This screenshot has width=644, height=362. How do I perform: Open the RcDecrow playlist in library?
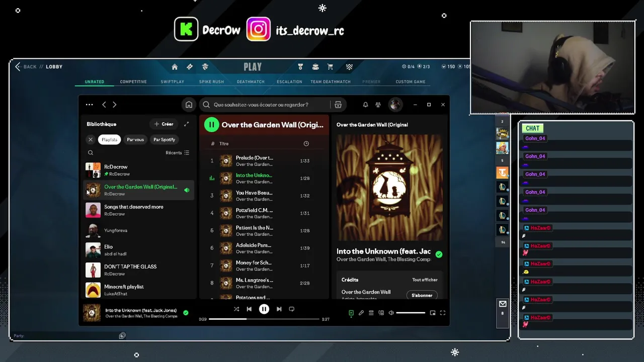pos(137,170)
